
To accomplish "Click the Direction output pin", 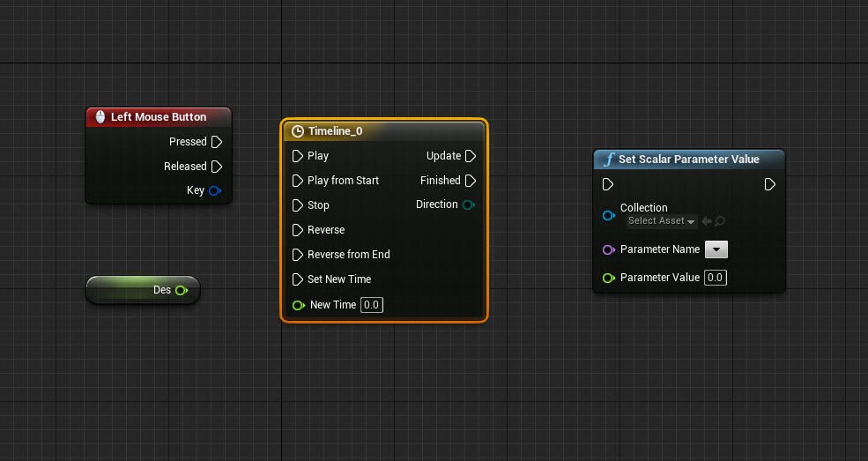I will coord(469,204).
